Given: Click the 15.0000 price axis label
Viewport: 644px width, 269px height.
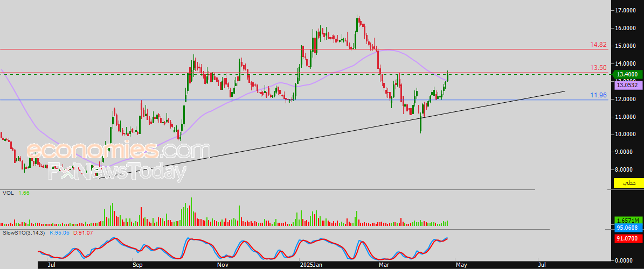Looking at the screenshot, I should point(626,46).
